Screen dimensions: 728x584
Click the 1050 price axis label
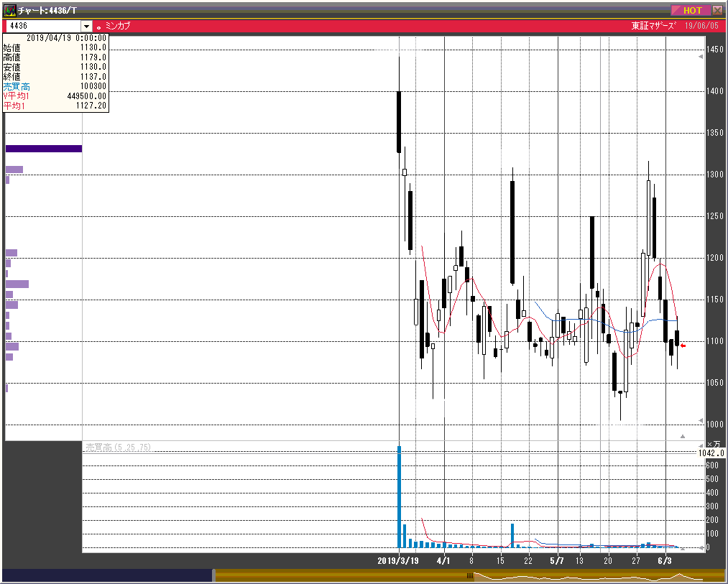(x=714, y=383)
